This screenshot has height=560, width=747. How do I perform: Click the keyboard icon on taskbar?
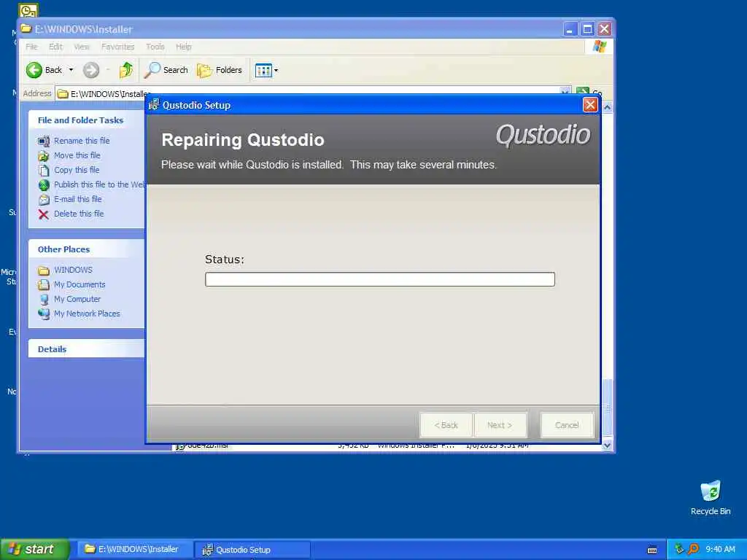pos(652,550)
